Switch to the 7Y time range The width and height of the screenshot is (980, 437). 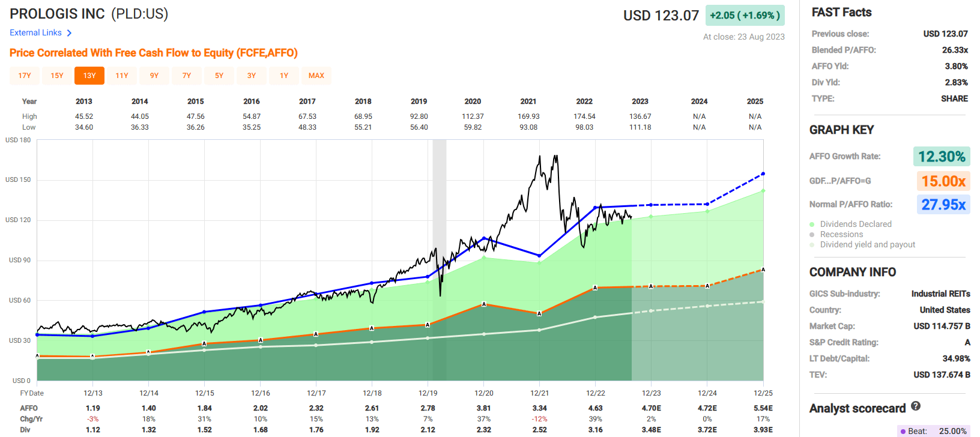click(187, 76)
